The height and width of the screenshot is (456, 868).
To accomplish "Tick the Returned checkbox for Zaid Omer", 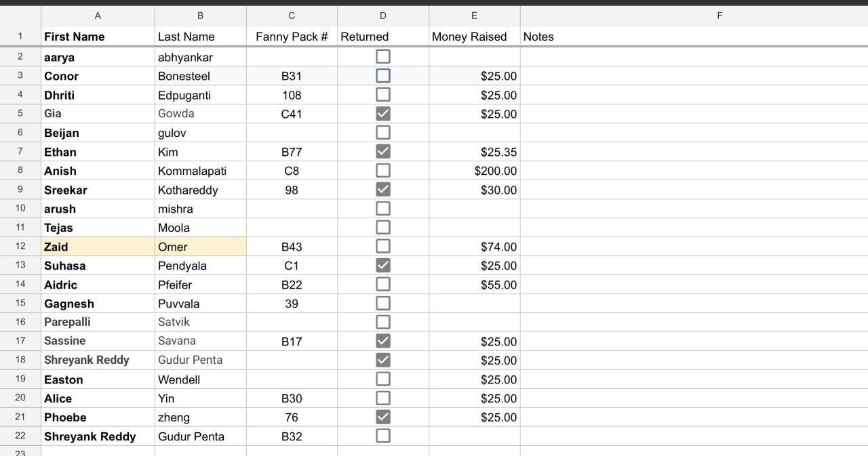I will point(383,247).
